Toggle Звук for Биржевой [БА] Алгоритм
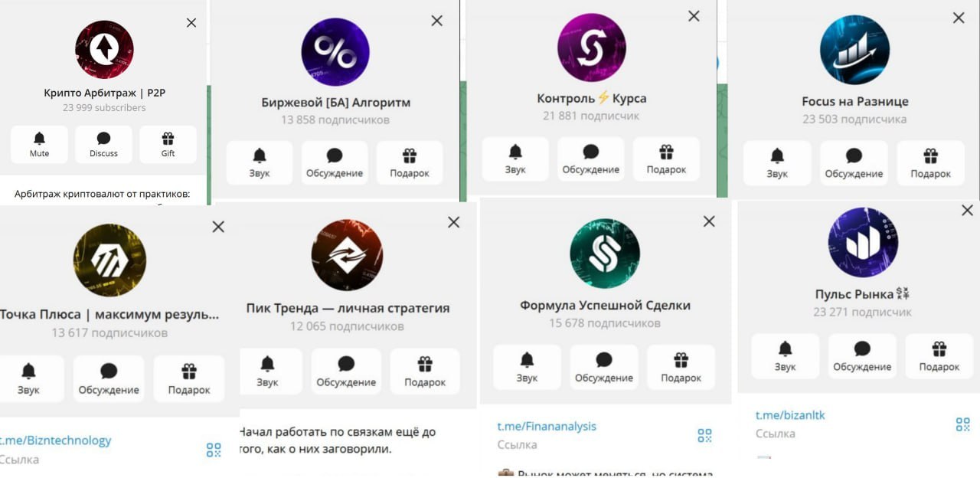 260,162
